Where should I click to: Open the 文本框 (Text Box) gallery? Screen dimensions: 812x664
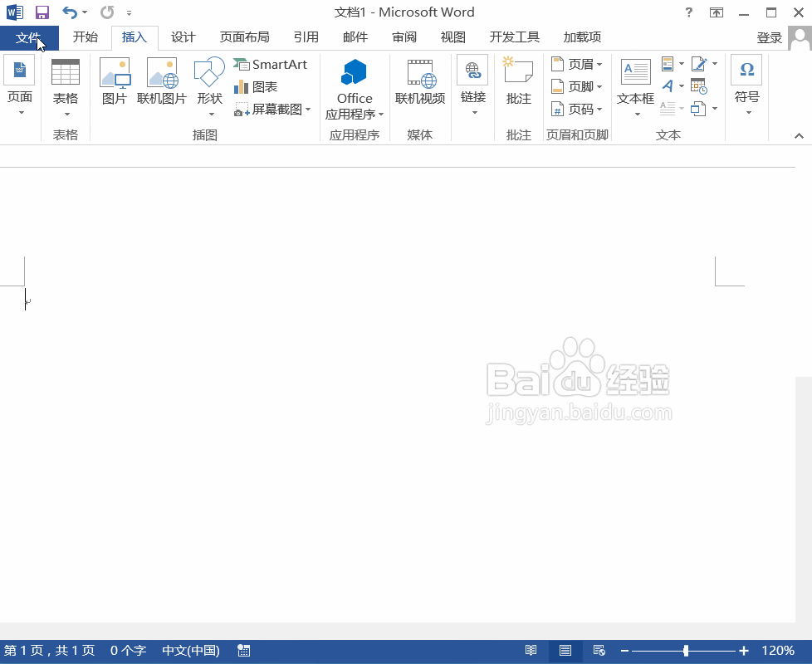tap(635, 86)
